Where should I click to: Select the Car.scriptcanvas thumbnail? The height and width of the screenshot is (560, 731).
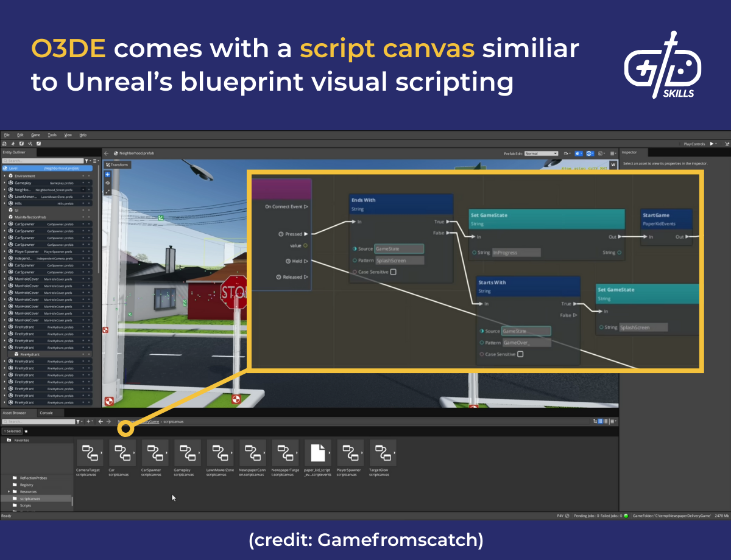tap(122, 453)
